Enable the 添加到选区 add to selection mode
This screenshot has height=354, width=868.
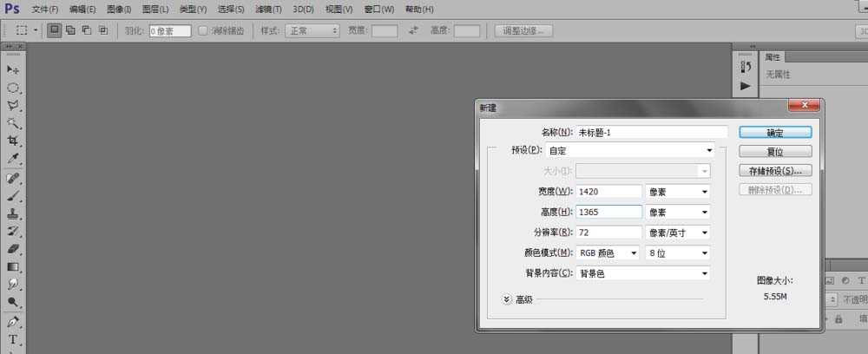coord(71,30)
